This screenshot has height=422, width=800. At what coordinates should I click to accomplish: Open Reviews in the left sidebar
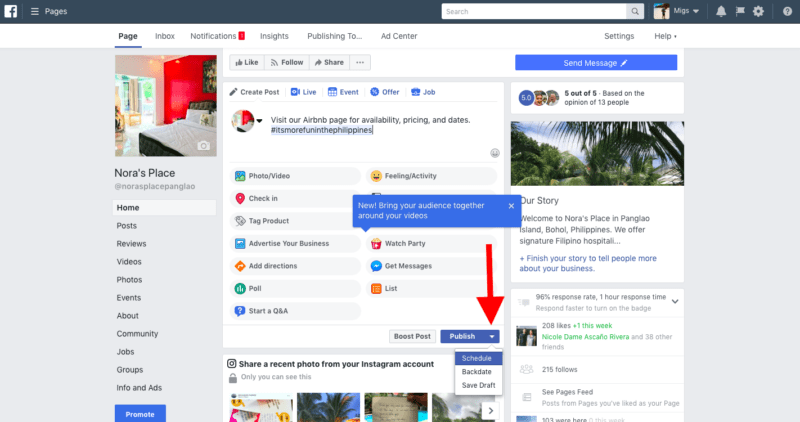coord(131,243)
